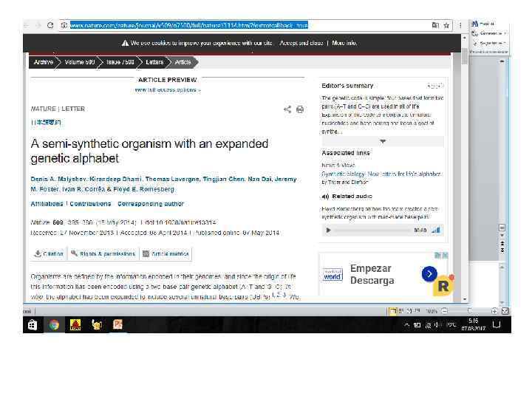This screenshot has width=532, height=399.
Task: Reload the page with the browser refresh icon
Action: coord(50,25)
